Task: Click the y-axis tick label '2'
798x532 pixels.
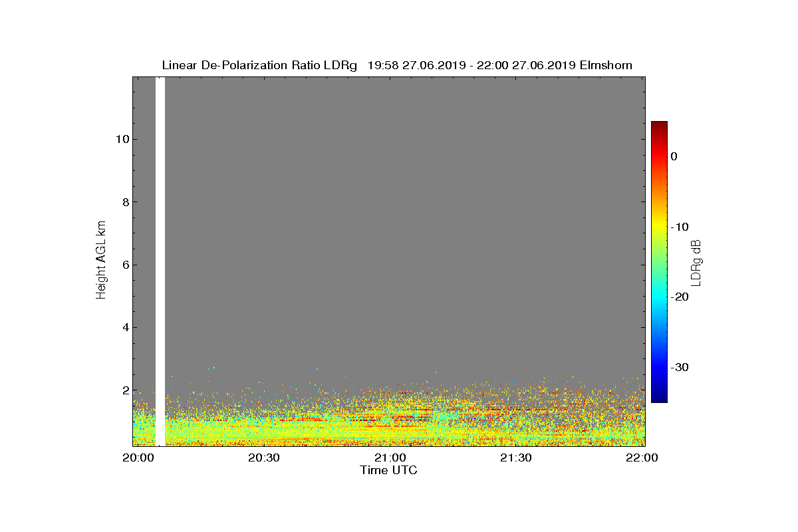Action: [x=125, y=390]
